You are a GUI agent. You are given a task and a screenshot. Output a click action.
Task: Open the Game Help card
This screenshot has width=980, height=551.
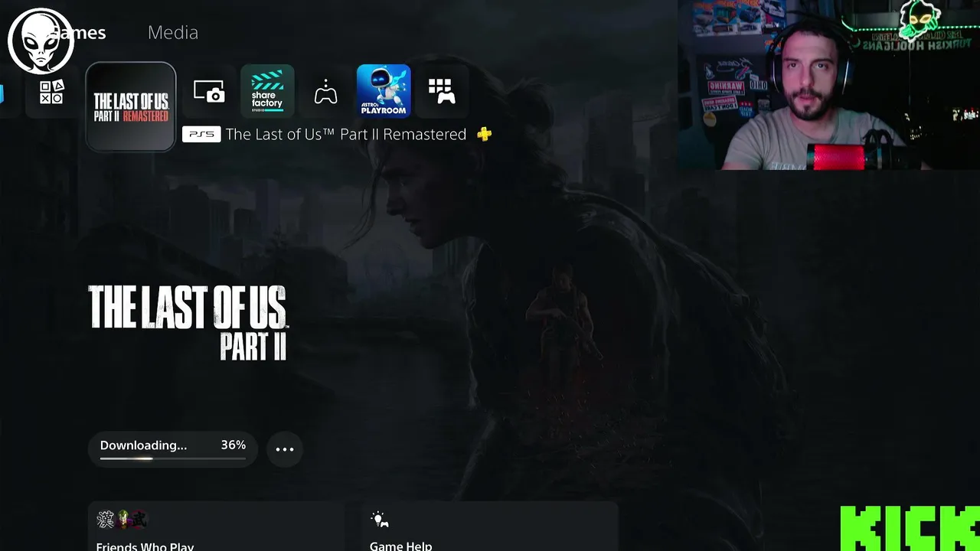489,527
